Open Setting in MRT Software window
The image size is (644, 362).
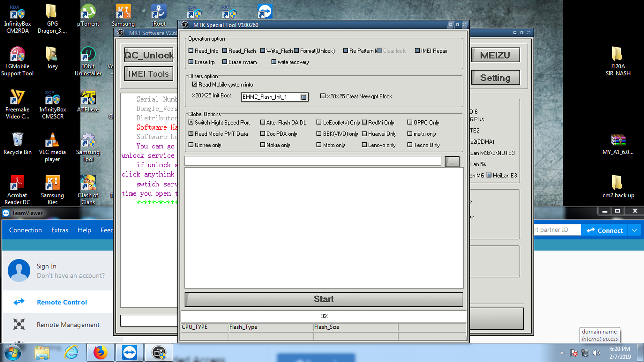495,78
